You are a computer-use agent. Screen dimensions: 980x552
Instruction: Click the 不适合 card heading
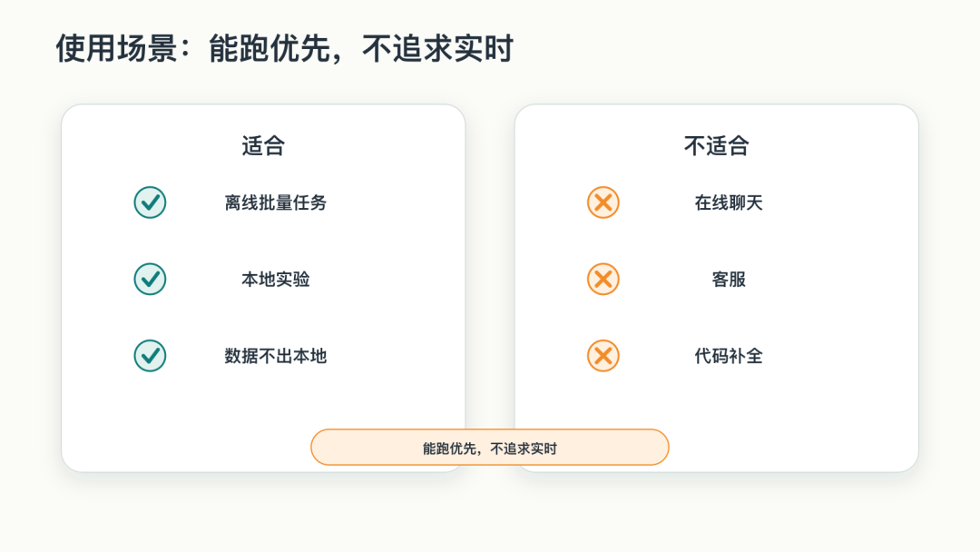coord(716,145)
